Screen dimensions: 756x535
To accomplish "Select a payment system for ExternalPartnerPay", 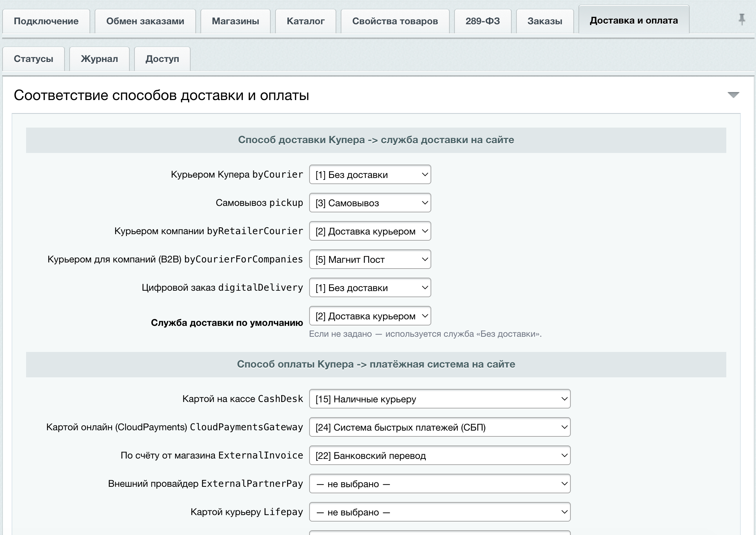I will point(440,484).
